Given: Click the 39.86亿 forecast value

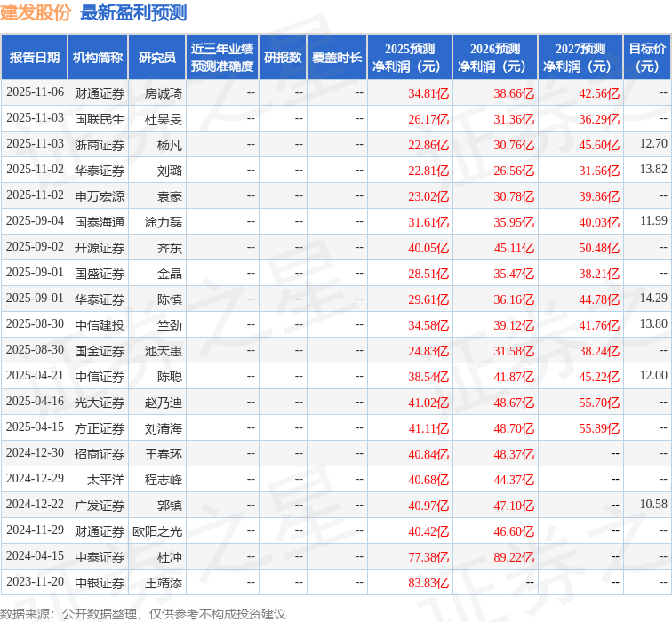Looking at the screenshot, I should (x=599, y=196).
